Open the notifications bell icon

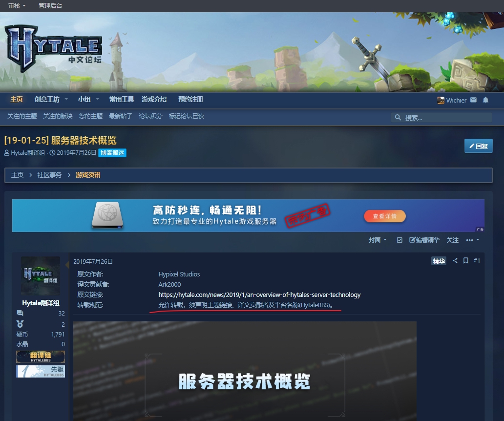click(485, 100)
